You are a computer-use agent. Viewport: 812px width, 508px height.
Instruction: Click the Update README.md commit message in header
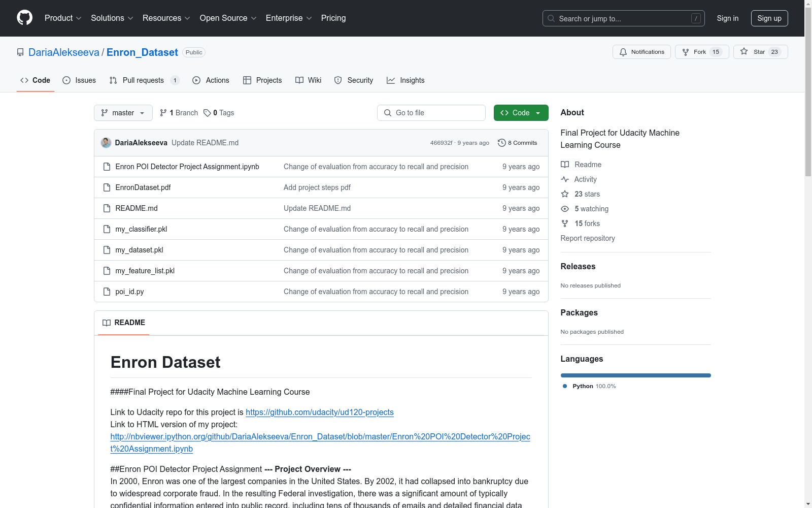coord(205,143)
